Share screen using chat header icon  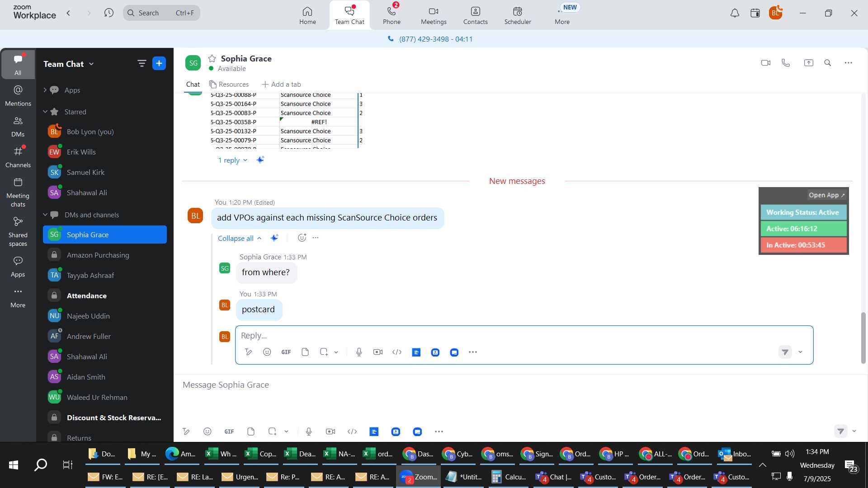pyautogui.click(x=808, y=63)
